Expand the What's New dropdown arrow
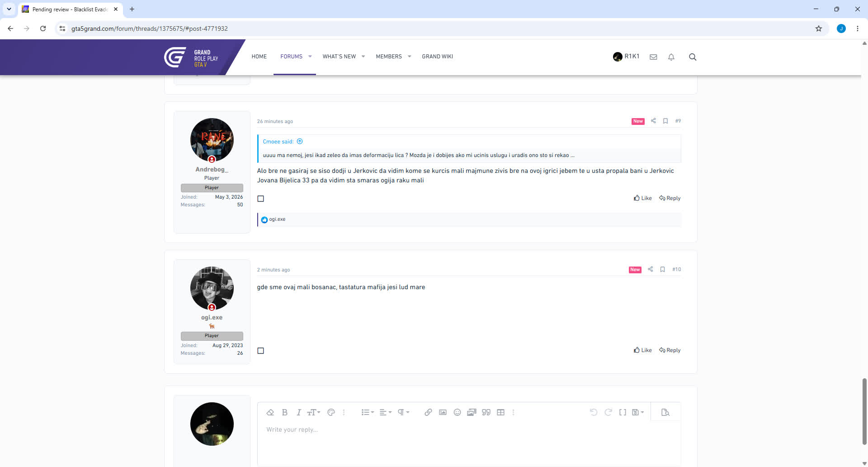The width and height of the screenshot is (868, 467). [x=363, y=57]
